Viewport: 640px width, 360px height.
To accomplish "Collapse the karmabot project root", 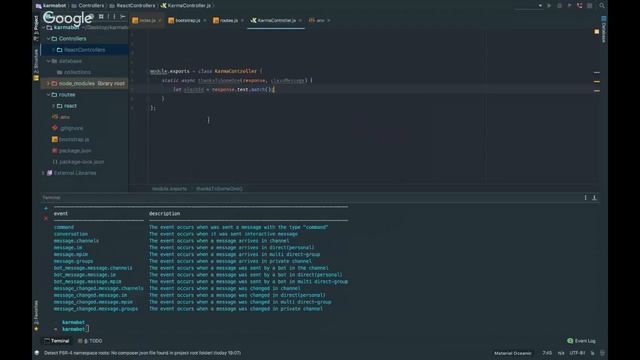I will tap(43, 27).
